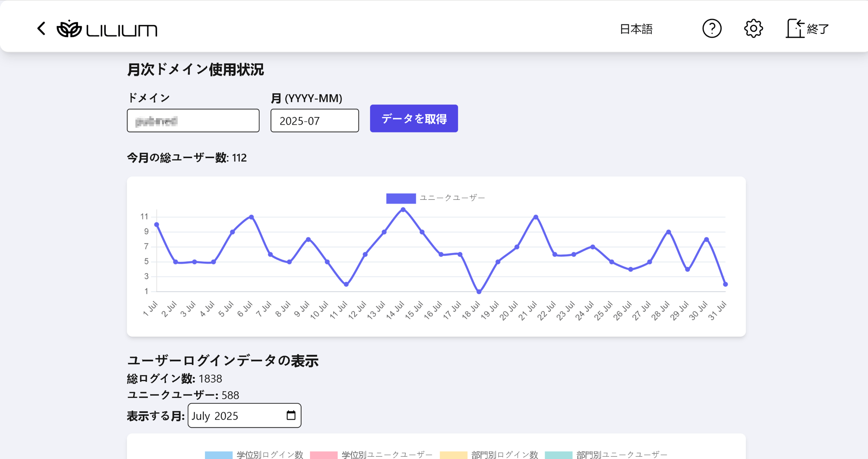Click the Lilium lotus logo
868x459 pixels.
[x=69, y=29]
